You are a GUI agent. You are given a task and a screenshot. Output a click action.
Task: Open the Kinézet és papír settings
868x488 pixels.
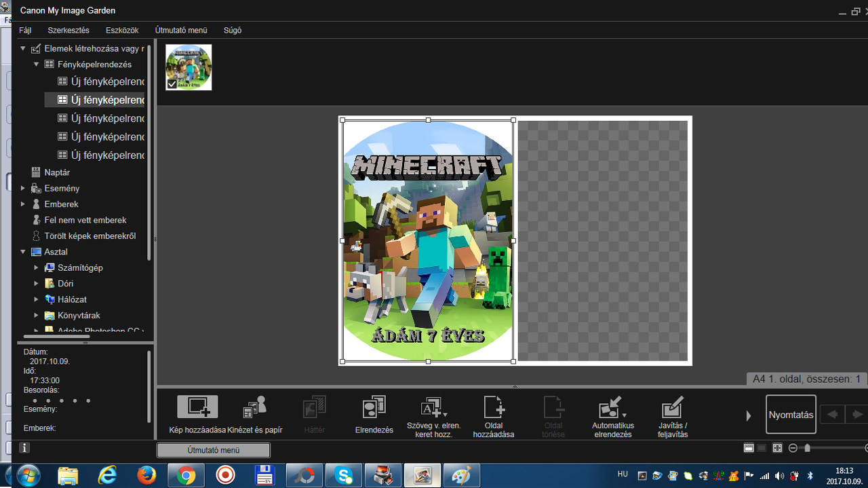click(x=255, y=415)
